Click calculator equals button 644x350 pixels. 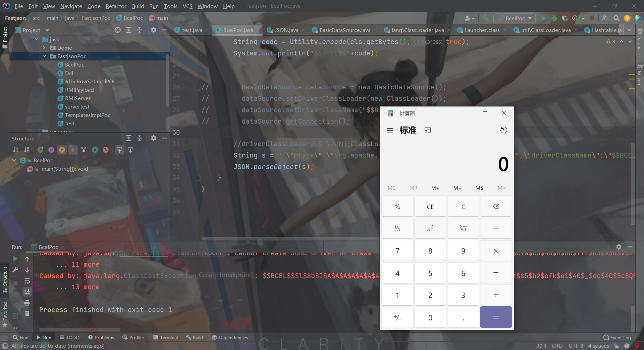[x=496, y=317]
